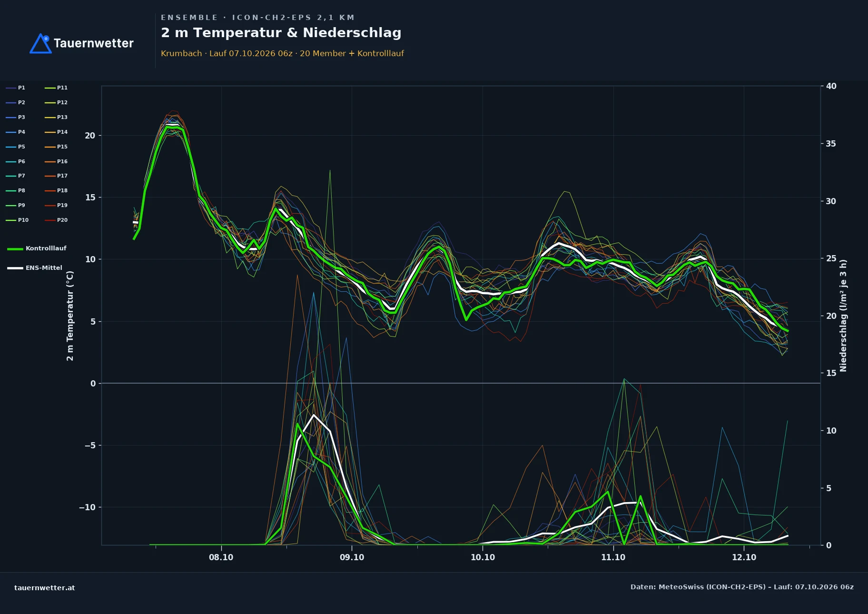Click the chart title 2 m Temperatur & Niederschlag
This screenshot has width=868, height=614.
tap(281, 33)
